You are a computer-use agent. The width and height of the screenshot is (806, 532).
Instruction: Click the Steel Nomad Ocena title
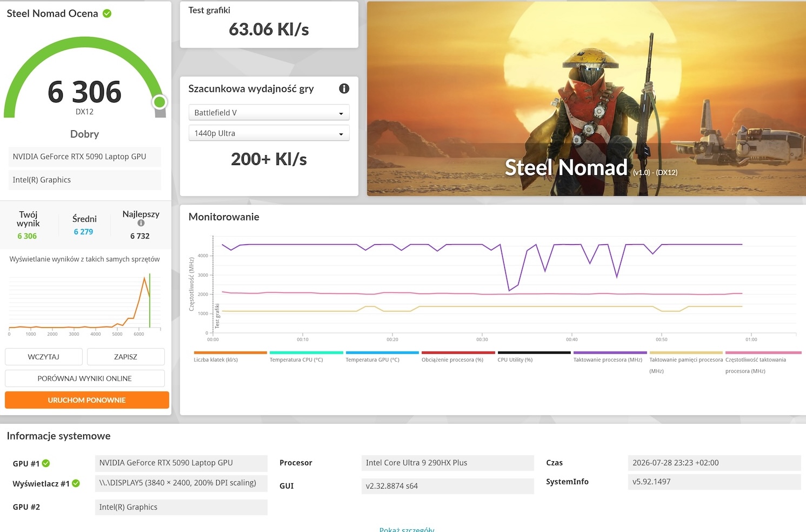pyautogui.click(x=52, y=14)
